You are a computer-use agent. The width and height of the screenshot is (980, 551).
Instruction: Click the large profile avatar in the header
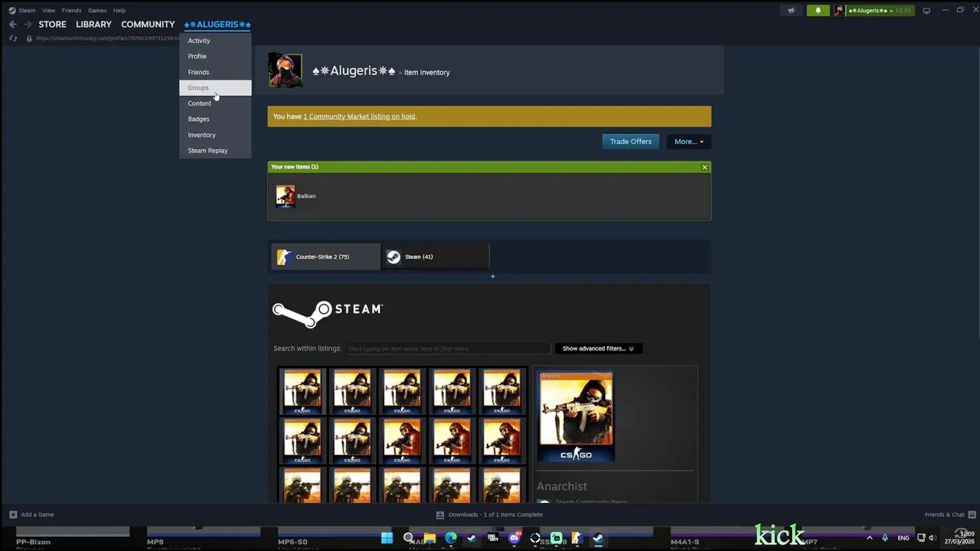(285, 71)
